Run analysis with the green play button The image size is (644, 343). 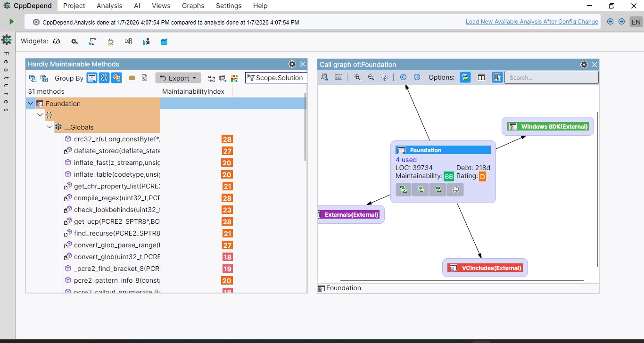(x=11, y=22)
